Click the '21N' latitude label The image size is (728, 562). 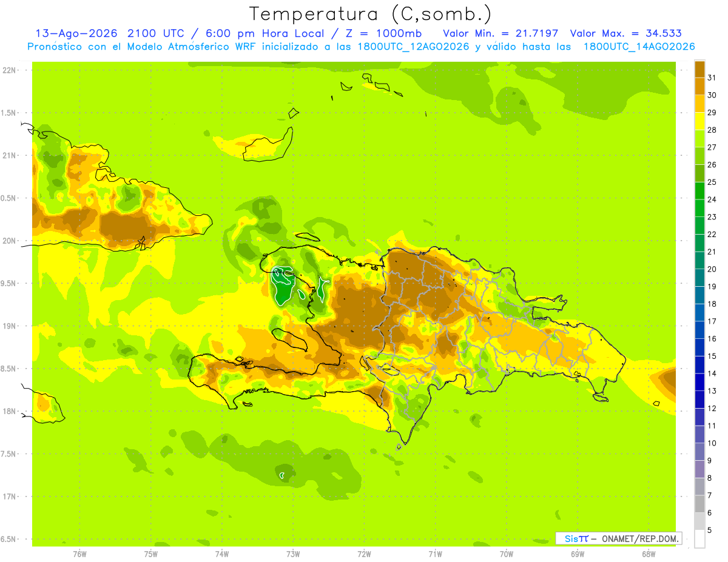(x=9, y=156)
